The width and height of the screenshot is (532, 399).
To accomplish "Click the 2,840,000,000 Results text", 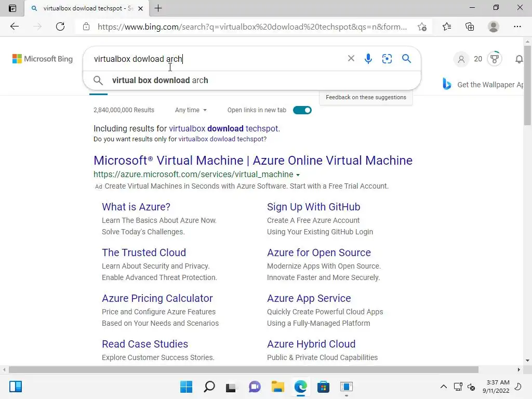I will 124,110.
